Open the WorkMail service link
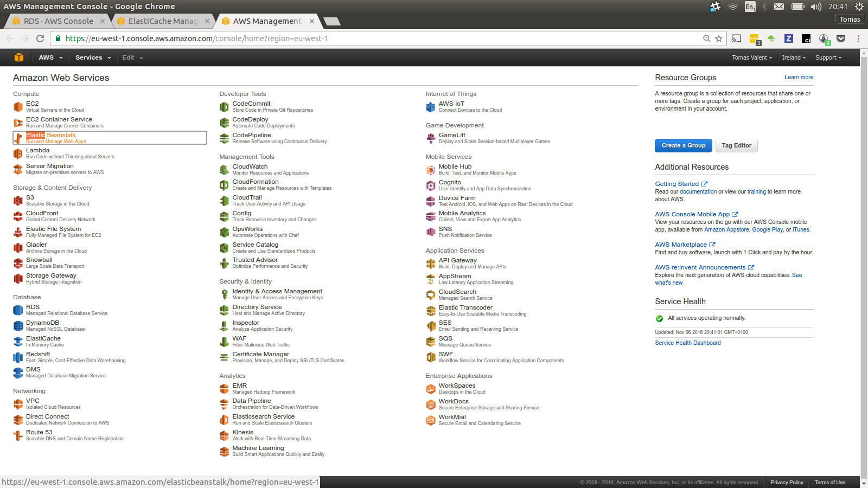The width and height of the screenshot is (868, 488). pyautogui.click(x=452, y=417)
